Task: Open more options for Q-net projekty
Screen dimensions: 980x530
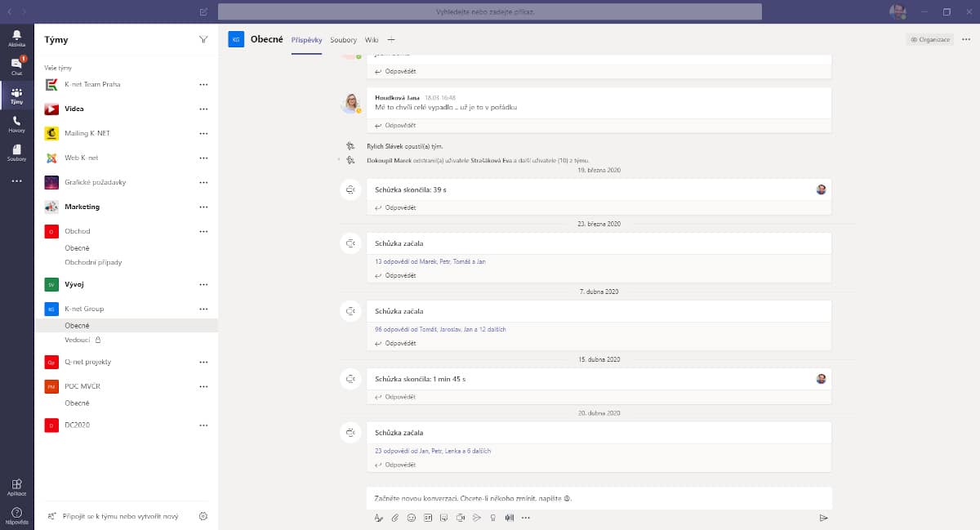Action: [203, 362]
